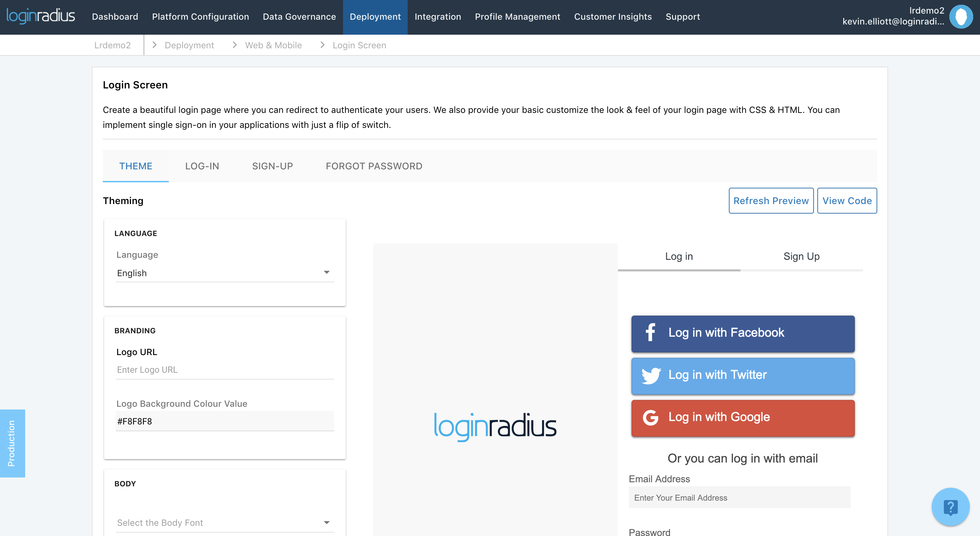Open the Customer Insights menu
Viewport: 980px width, 536px height.
(x=612, y=17)
